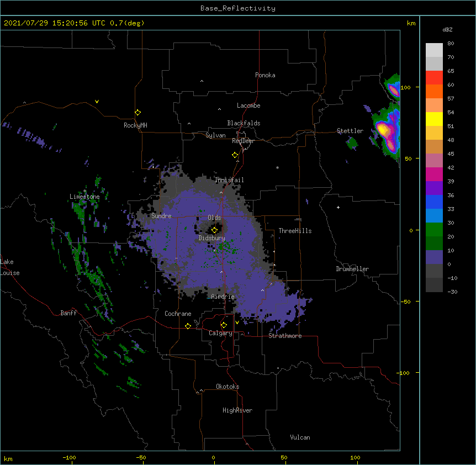Click the 2021/07/29 15:20:56 UTC timestamp
Screen dimensions: 476x465
(x=55, y=23)
